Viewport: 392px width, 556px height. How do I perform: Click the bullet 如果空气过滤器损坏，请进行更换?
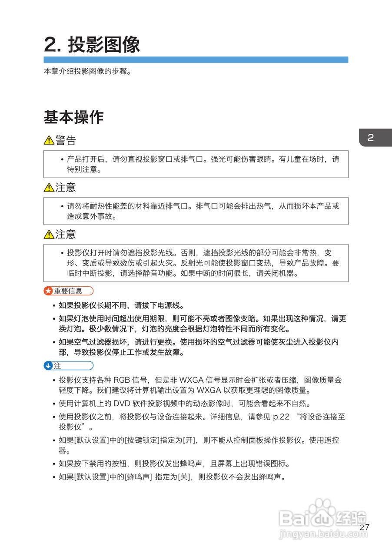[199, 347]
